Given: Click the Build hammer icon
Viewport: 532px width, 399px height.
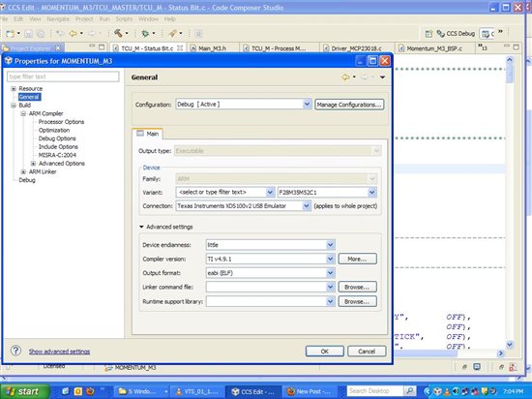Looking at the screenshot, I should click(118, 33).
